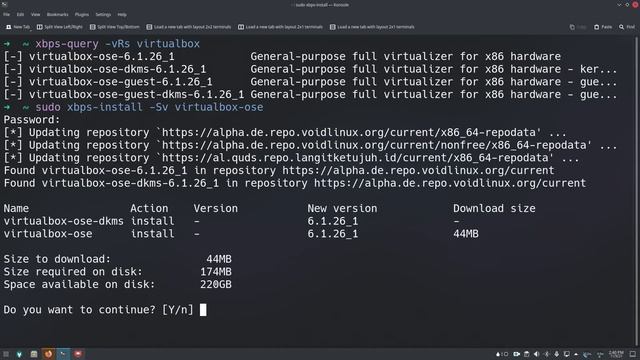Image resolution: width=640 pixels, height=360 pixels.
Task: Click 'virtualbox-ose-dkms' in the Name column
Action: coord(64,221)
